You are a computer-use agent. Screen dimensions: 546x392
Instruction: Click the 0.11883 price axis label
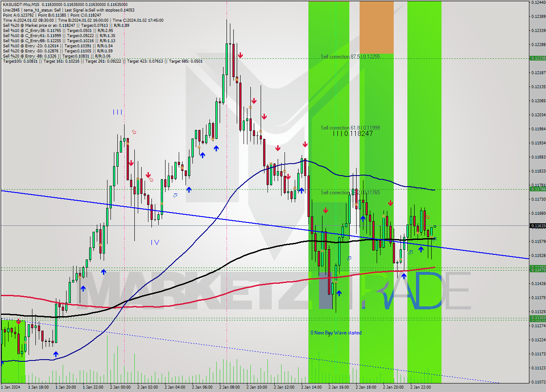point(538,157)
